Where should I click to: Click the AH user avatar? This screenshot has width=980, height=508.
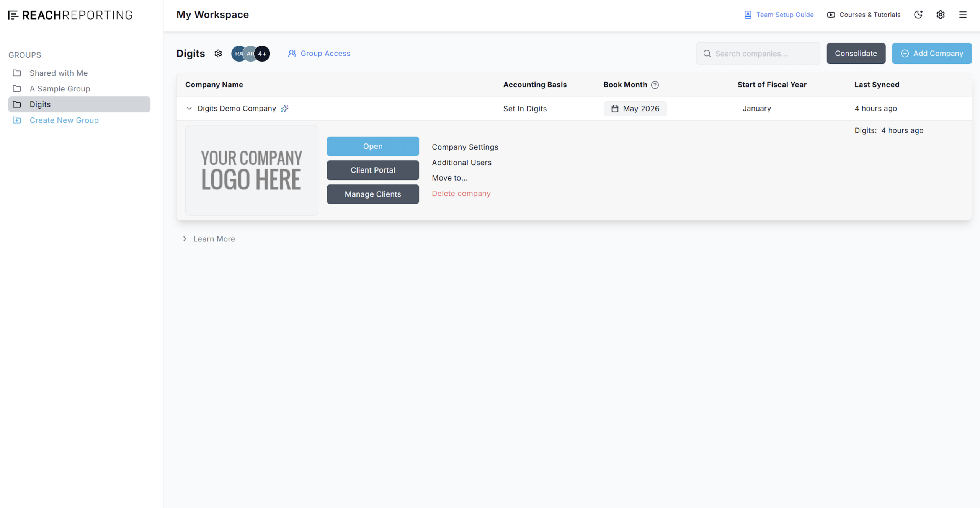[250, 54]
